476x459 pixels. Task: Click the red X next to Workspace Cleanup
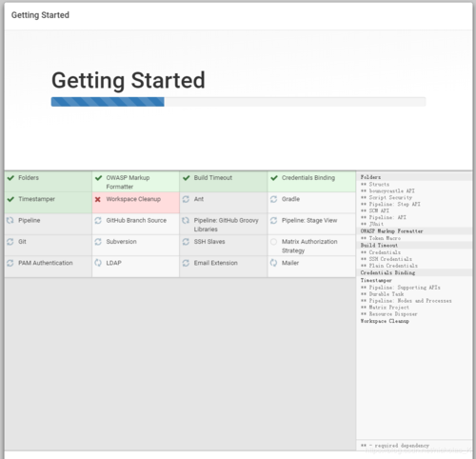click(x=98, y=199)
